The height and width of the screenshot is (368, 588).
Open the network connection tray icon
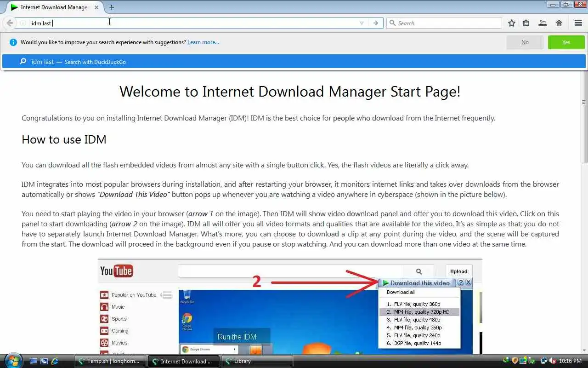pyautogui.click(x=544, y=361)
